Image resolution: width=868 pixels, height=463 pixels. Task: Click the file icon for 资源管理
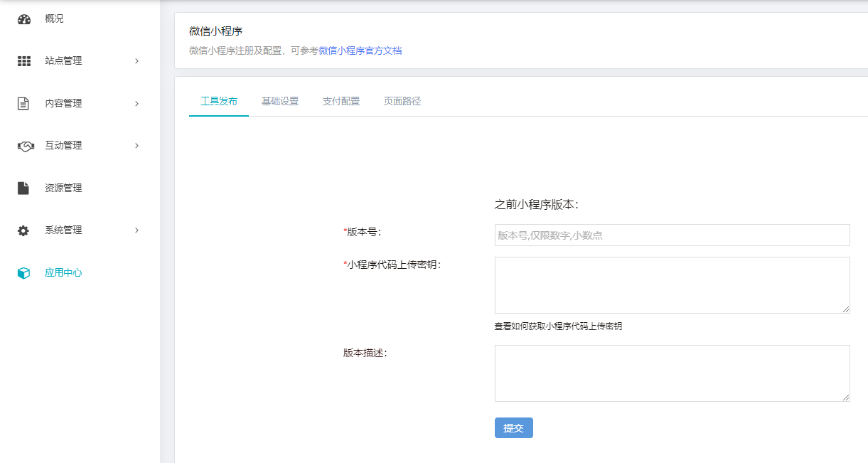click(x=23, y=188)
